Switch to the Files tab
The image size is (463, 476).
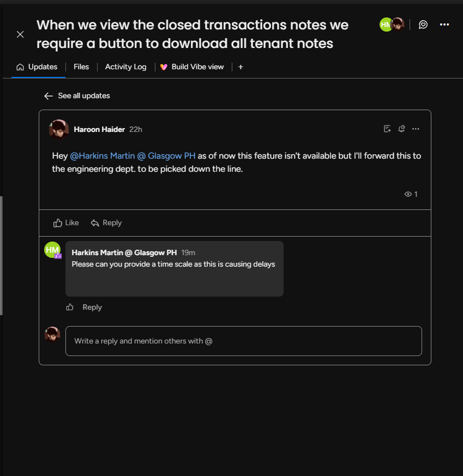81,67
